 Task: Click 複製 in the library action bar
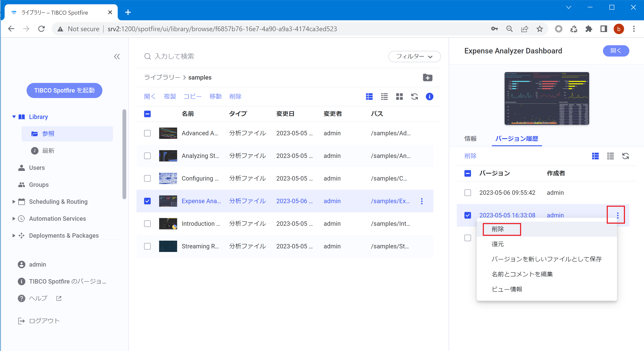pos(170,97)
